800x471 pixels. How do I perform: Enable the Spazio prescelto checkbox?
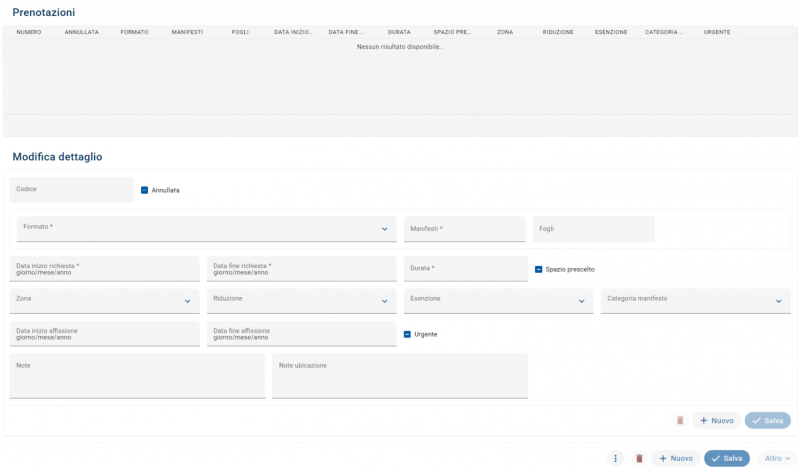click(539, 269)
